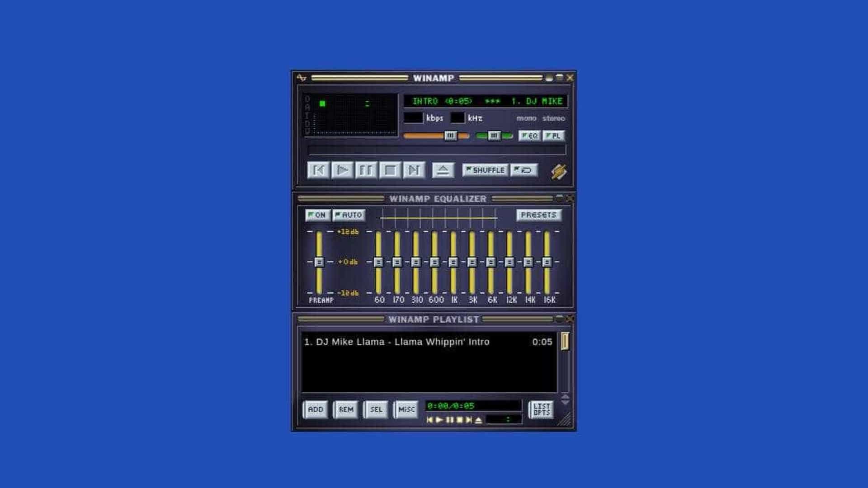Screen dimensions: 868x488
Task: Click the song seek position bar
Action: pos(437,150)
